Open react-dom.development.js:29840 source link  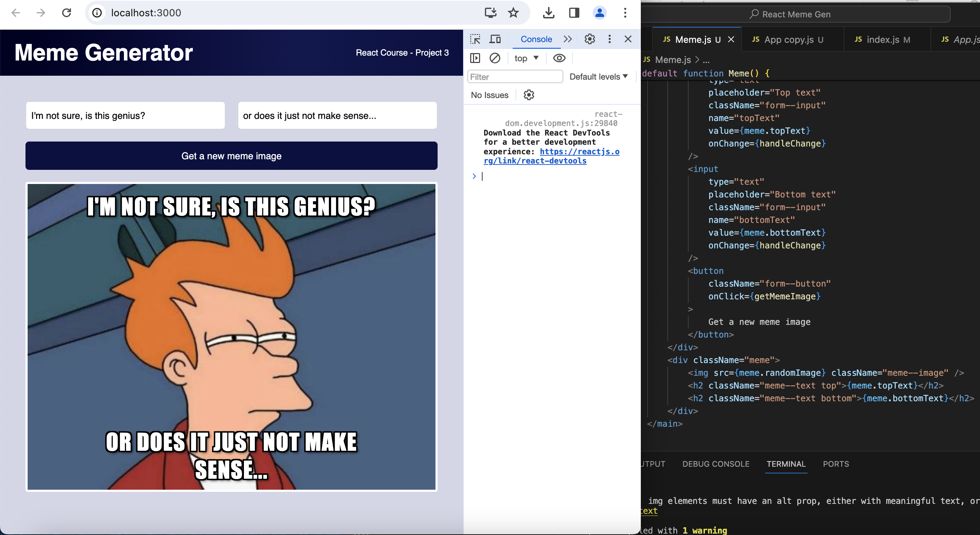coord(563,119)
